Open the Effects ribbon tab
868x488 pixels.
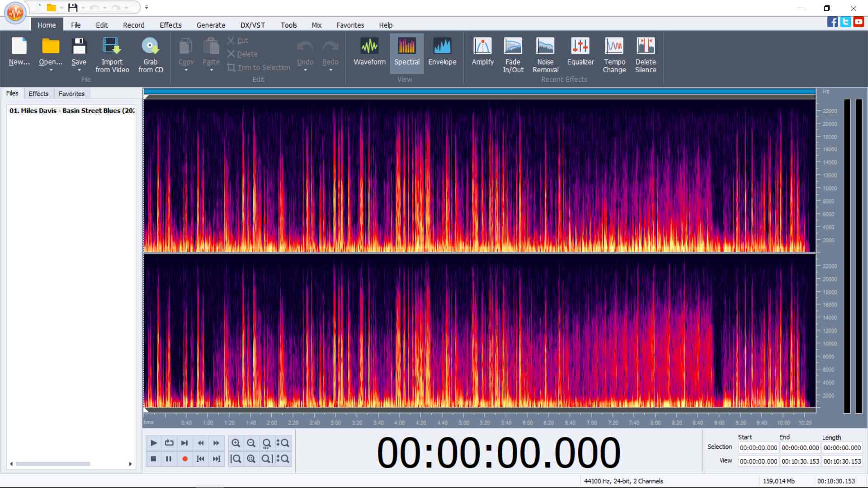point(170,25)
